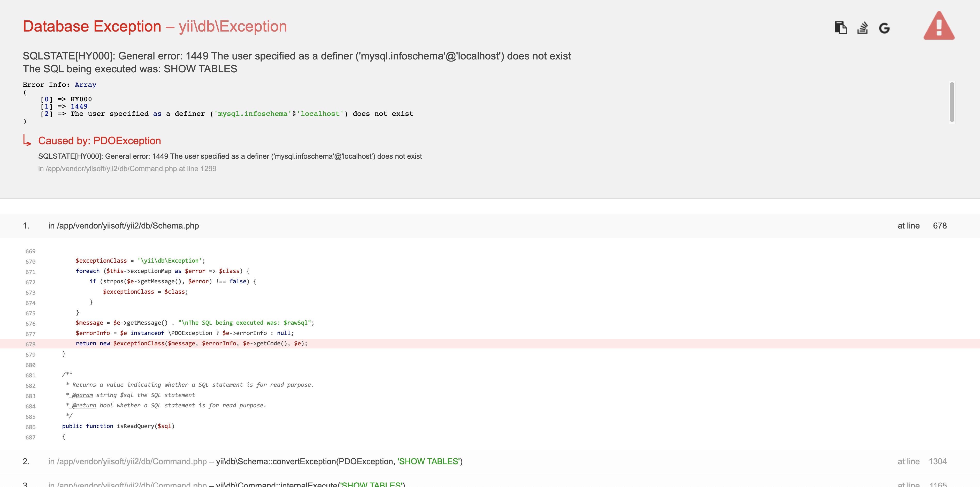Search this error on Stack Overflow
Screen dimensions: 980x487
click(x=862, y=28)
